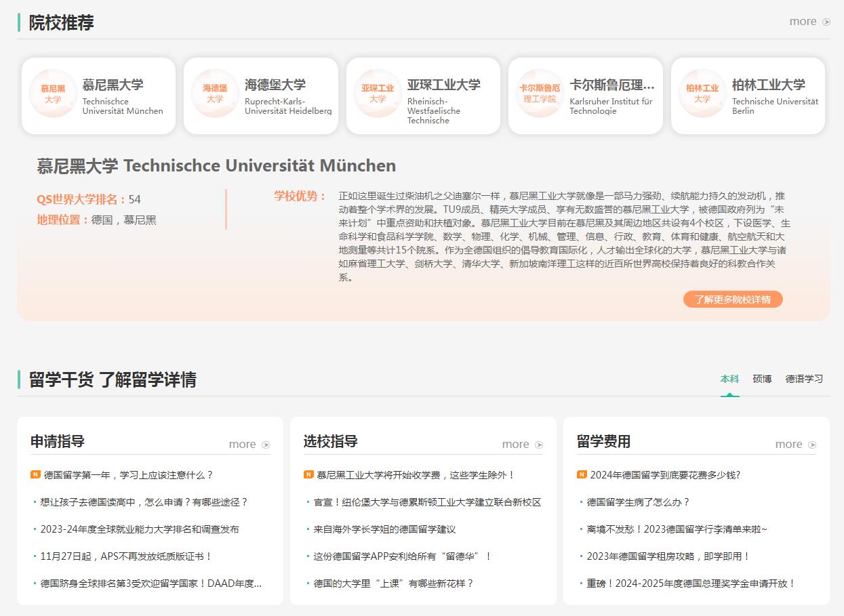Open the 院校推荐 more arrow icon

coord(826,22)
